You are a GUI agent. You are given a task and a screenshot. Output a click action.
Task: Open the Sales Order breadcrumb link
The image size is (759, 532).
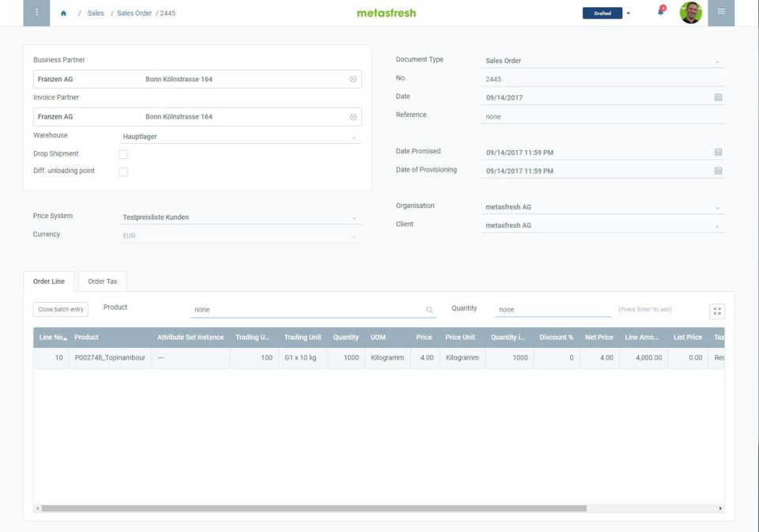pos(134,13)
